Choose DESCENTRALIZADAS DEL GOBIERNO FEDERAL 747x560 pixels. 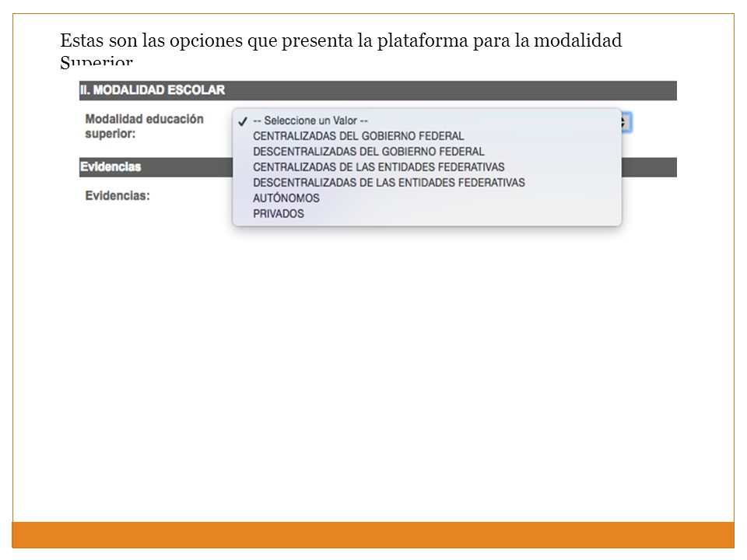pos(427,152)
